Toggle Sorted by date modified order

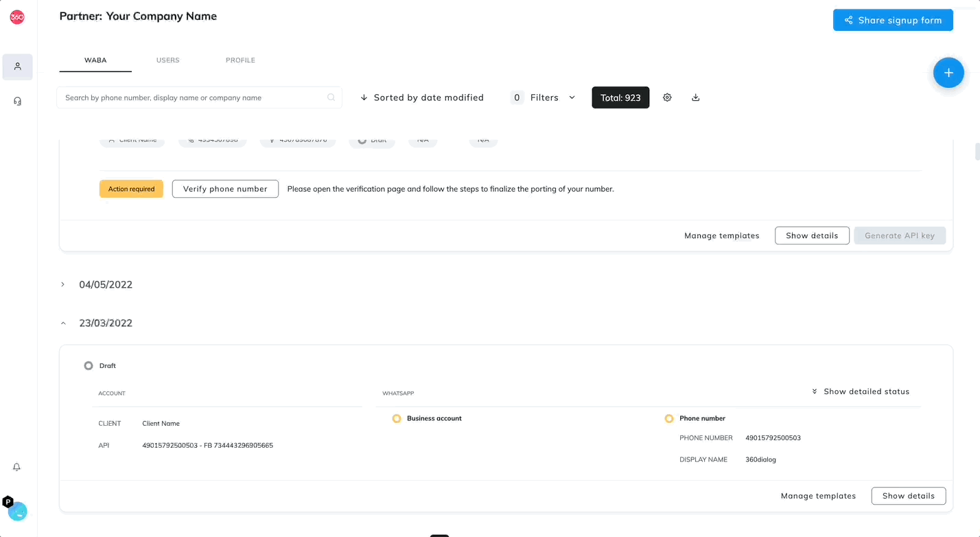(x=422, y=98)
